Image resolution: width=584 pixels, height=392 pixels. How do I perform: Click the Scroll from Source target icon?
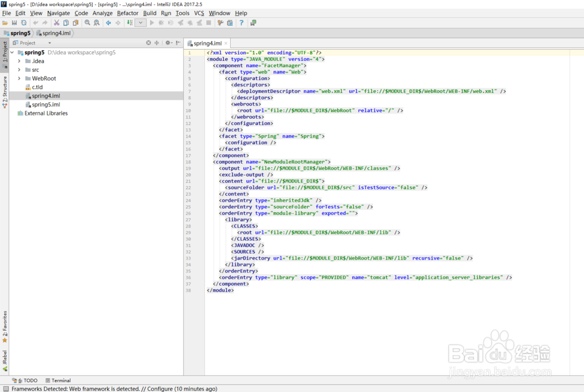[x=148, y=43]
